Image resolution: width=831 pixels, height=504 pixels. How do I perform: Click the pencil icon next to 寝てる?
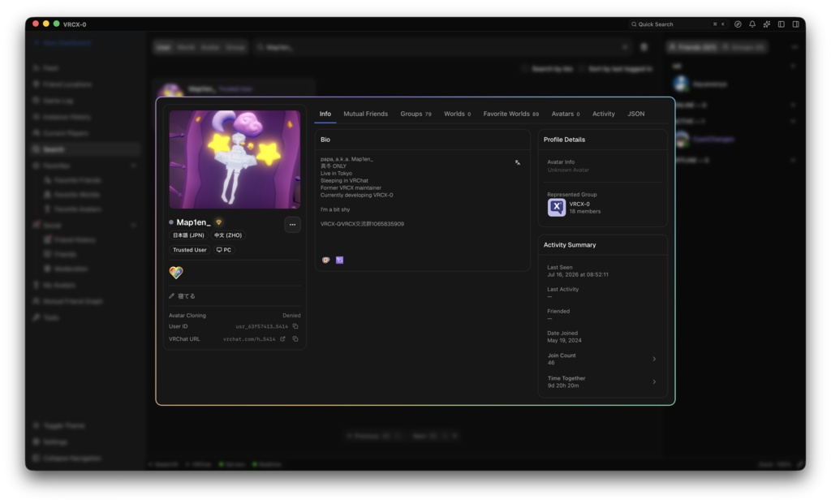click(x=172, y=296)
